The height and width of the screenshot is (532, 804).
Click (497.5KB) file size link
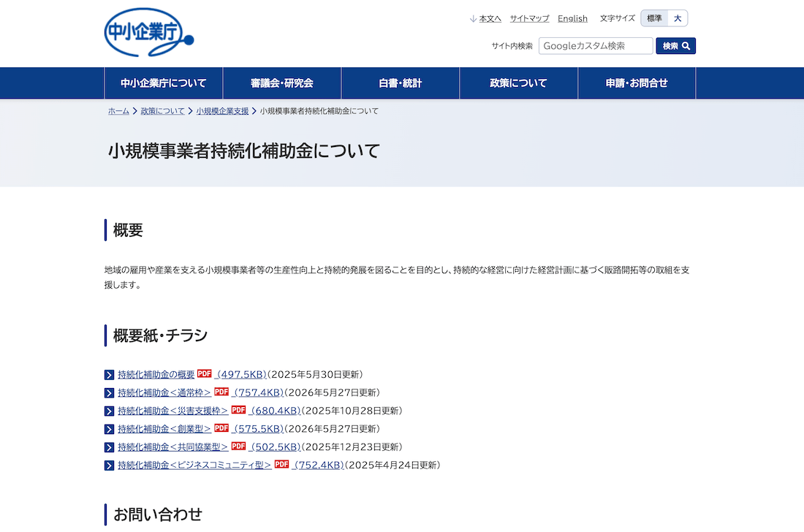tap(240, 375)
